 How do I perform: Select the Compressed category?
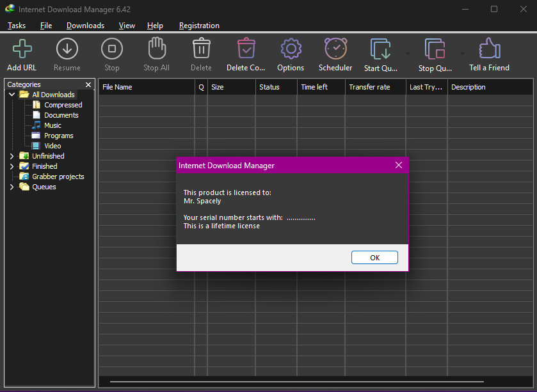coord(63,105)
